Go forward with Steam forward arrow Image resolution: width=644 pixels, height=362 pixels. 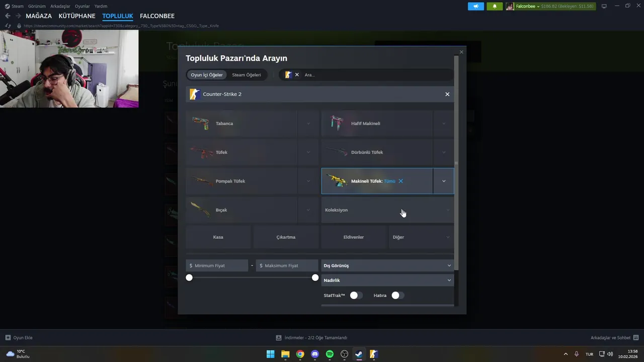pos(18,16)
